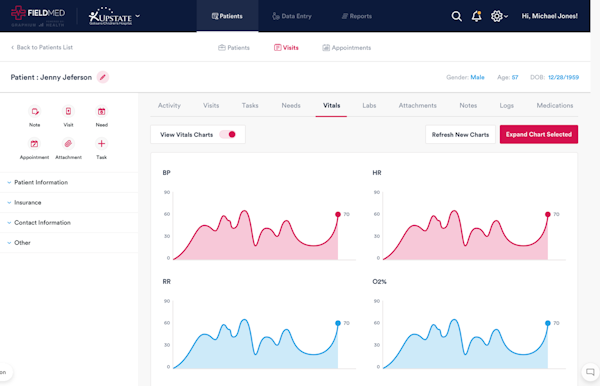The height and width of the screenshot is (386, 600).
Task: Add an Attachment with paperclip icon
Action: point(68,144)
